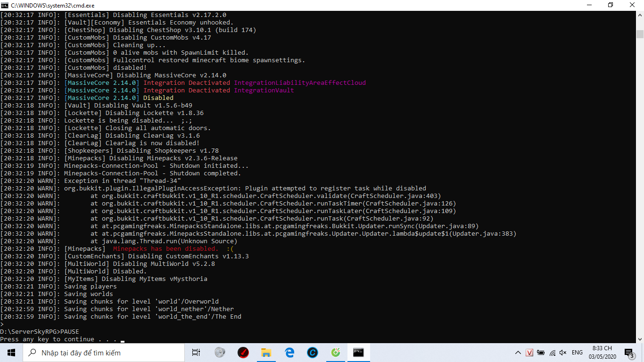Click the muted volume tray icon

point(563,353)
